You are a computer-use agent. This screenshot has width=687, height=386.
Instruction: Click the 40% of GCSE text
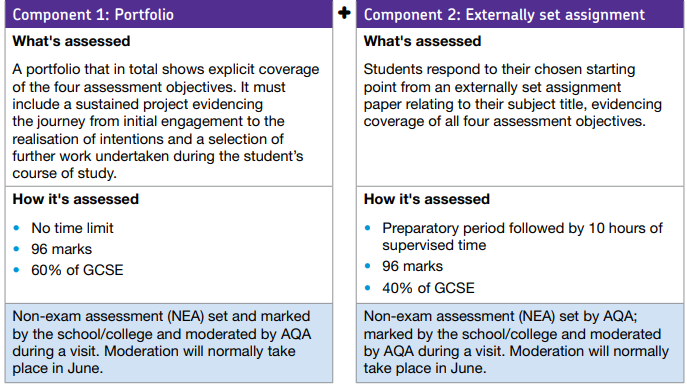428,288
